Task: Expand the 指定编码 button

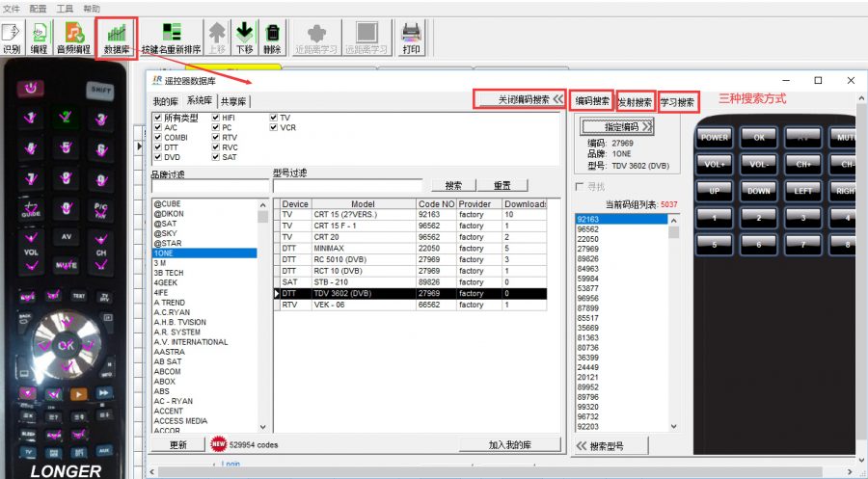Action: (617, 126)
